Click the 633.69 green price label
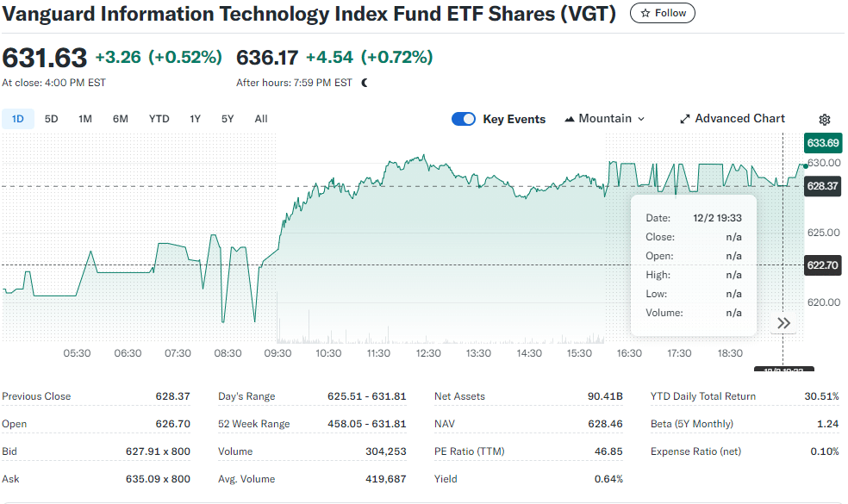The height and width of the screenshot is (504, 848). (x=823, y=143)
